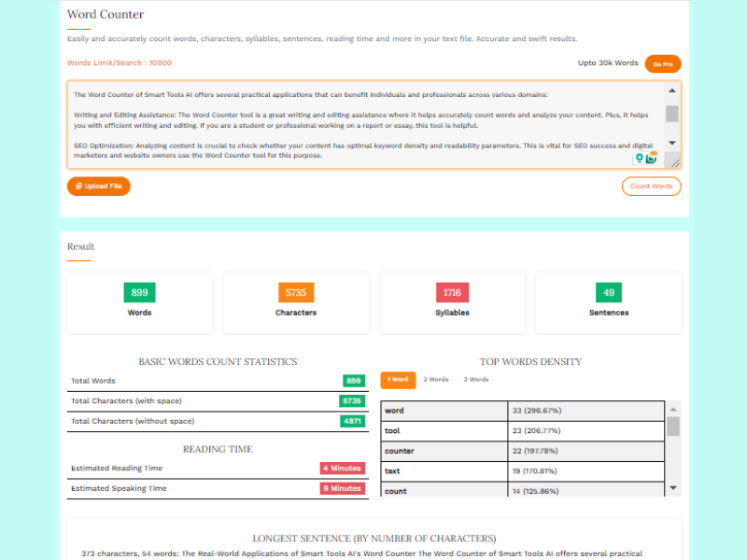Click the Grammarly icon in the text box

(652, 159)
